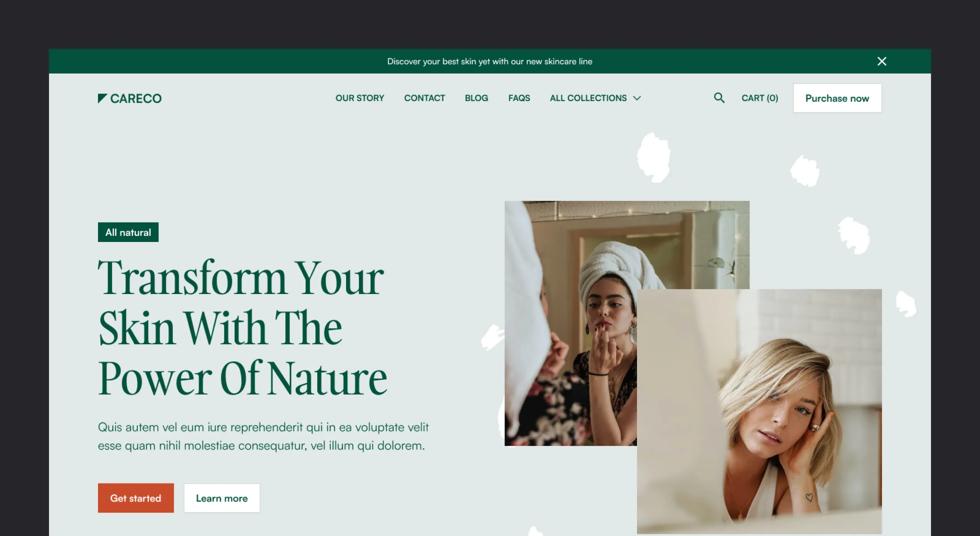Screen dimensions: 980x536
Task: Open the CONTACT page
Action: coord(425,98)
